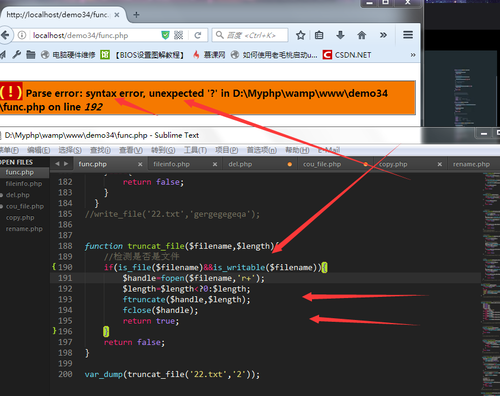Expand the bookmarks bar overflow chevron
This screenshot has width=500, height=396.
[x=413, y=55]
